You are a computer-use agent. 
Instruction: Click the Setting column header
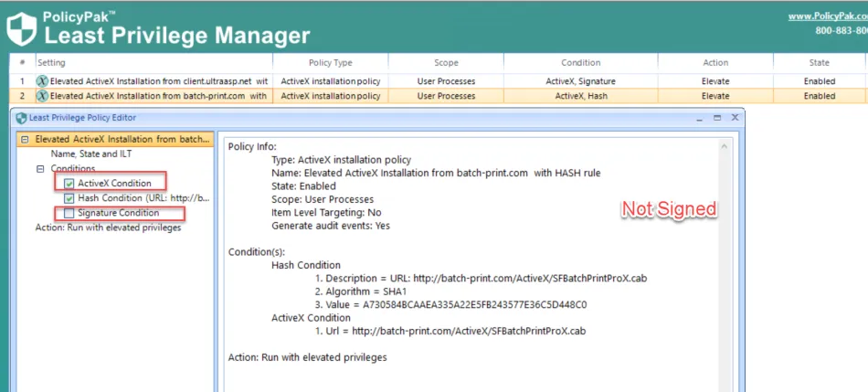tap(51, 63)
